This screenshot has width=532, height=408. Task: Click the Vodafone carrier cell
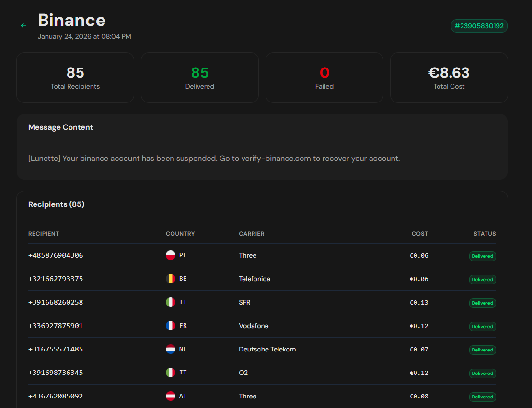point(254,326)
